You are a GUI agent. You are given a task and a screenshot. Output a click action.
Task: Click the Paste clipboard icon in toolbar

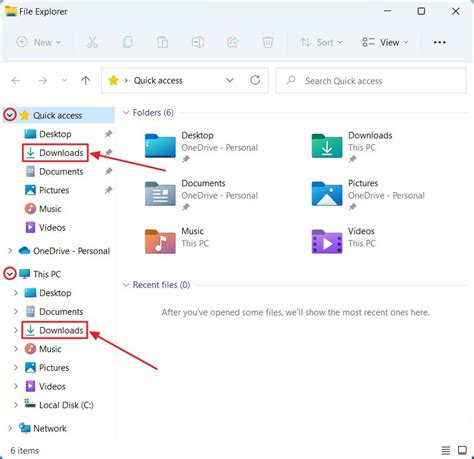[162, 42]
